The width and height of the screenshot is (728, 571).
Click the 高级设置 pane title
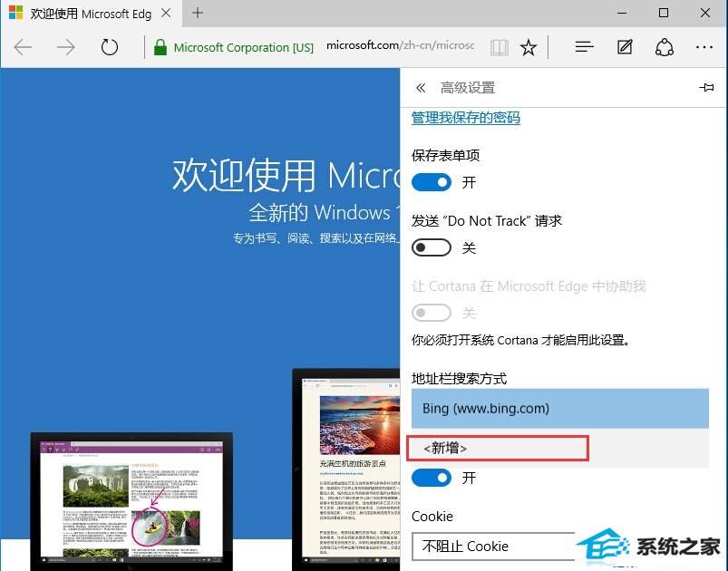pyautogui.click(x=468, y=88)
